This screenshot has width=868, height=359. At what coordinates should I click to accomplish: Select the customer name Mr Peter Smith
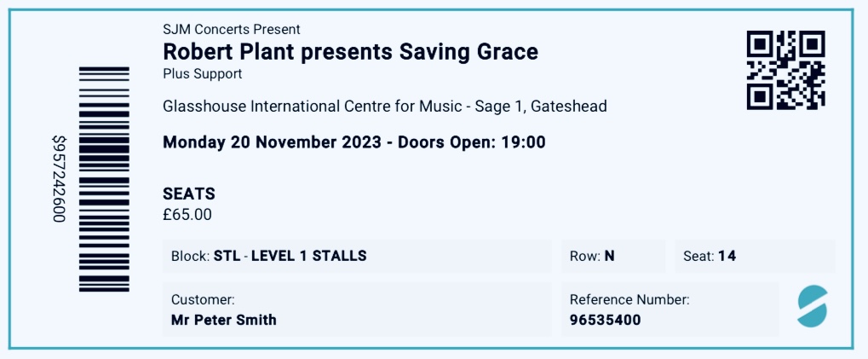[224, 321]
